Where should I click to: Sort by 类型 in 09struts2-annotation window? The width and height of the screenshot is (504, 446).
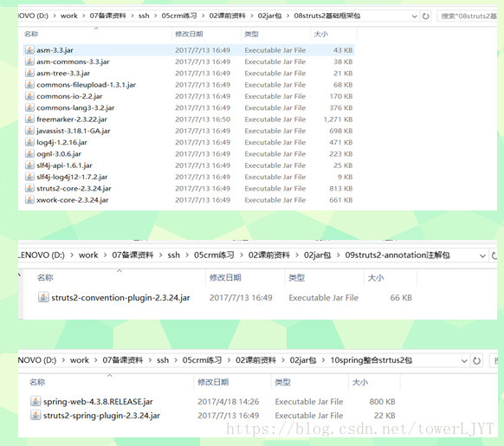pos(296,277)
